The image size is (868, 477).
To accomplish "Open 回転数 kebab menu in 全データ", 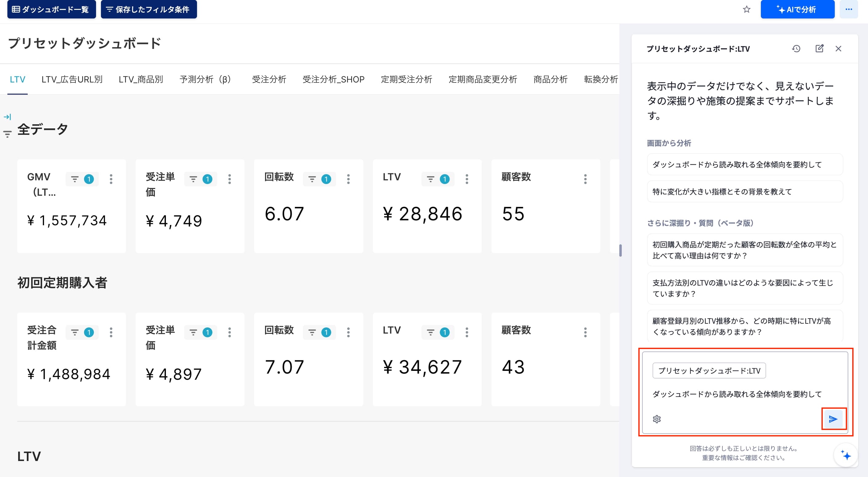I will pyautogui.click(x=348, y=179).
